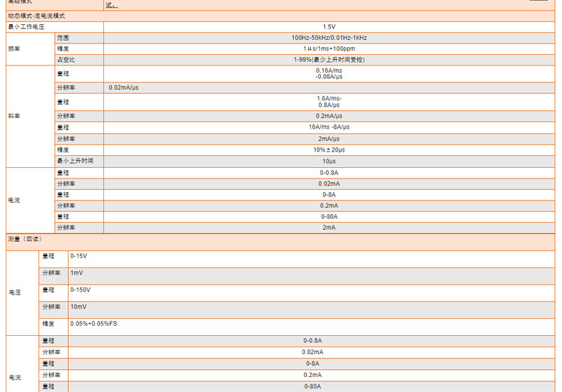Screen dimensions: 562x392
Task: Click the 1-99% duty cycle value cell
Action: pyautogui.click(x=329, y=60)
